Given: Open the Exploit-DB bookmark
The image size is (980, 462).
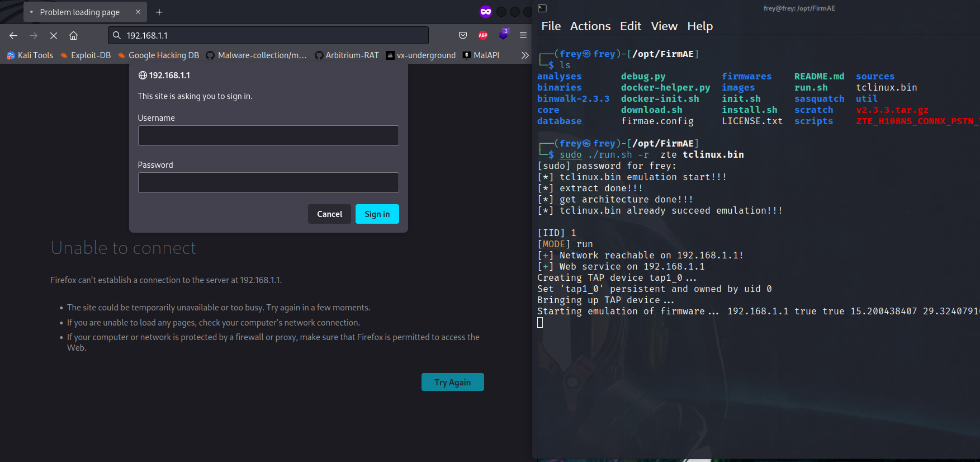Looking at the screenshot, I should pos(86,55).
